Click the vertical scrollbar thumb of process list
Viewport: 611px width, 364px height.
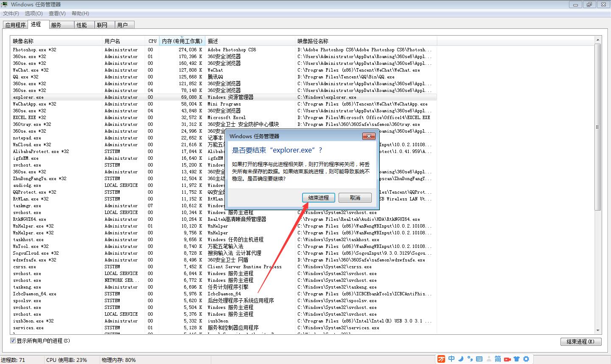(x=598, y=127)
